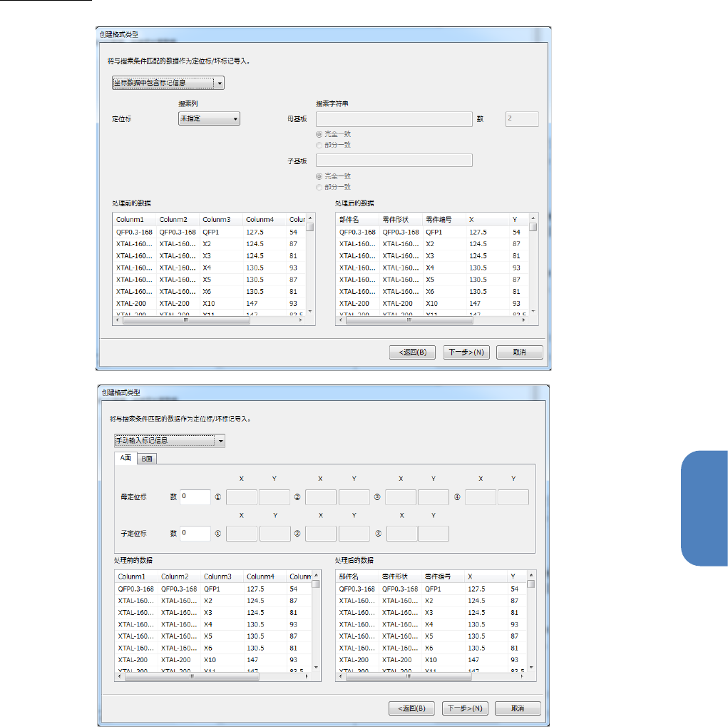The image size is (728, 727).
Task: Click the 母定位标 数 input field
Action: (195, 497)
